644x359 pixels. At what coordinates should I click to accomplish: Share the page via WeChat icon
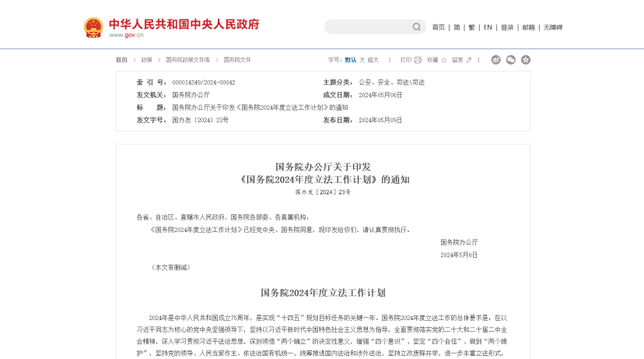[x=510, y=60]
